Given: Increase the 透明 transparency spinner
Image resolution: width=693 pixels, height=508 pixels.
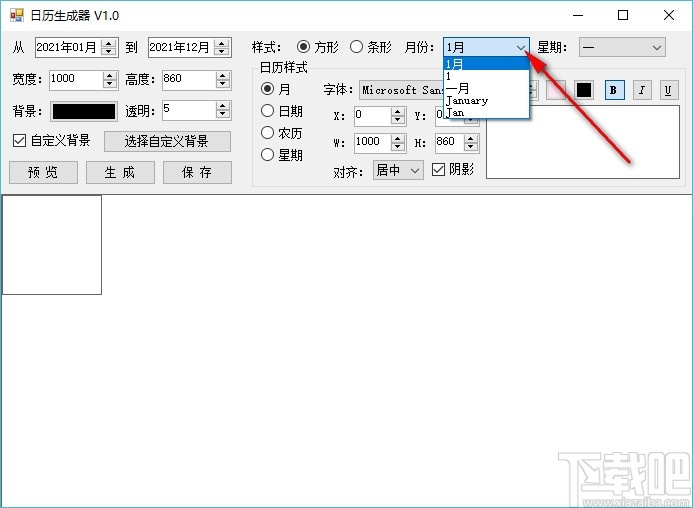Looking at the screenshot, I should (223, 106).
